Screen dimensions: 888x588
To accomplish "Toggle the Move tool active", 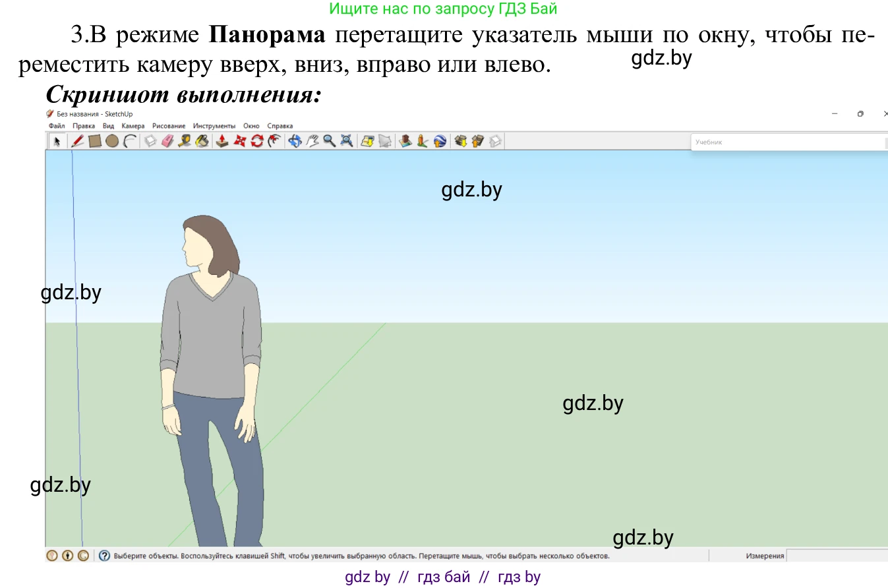I will tap(240, 141).
